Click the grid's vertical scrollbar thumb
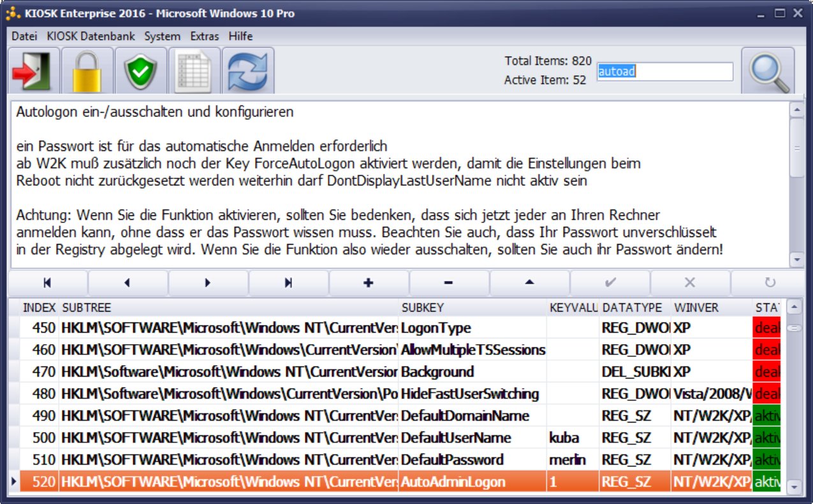813x504 pixels. pos(794,328)
